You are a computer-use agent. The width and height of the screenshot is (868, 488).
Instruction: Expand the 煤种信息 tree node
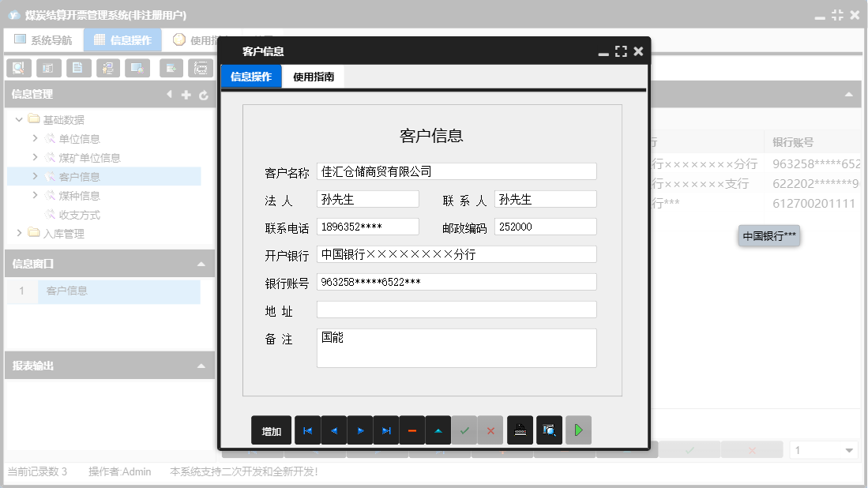click(35, 195)
